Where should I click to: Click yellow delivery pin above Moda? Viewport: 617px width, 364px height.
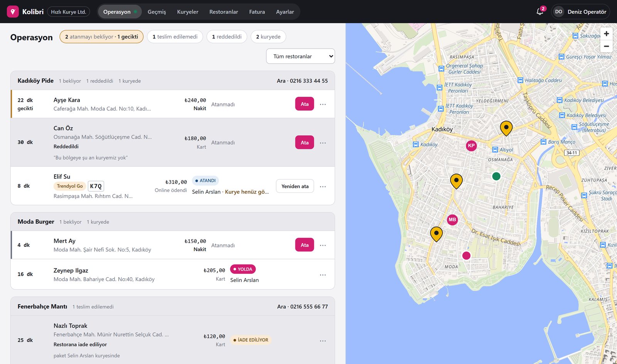pos(436,234)
